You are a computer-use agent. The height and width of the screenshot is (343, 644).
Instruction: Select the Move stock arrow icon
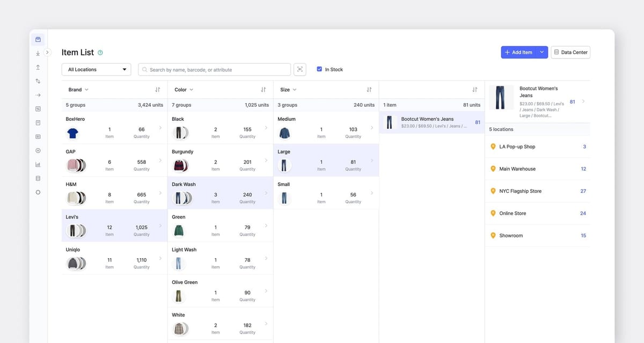tap(38, 95)
